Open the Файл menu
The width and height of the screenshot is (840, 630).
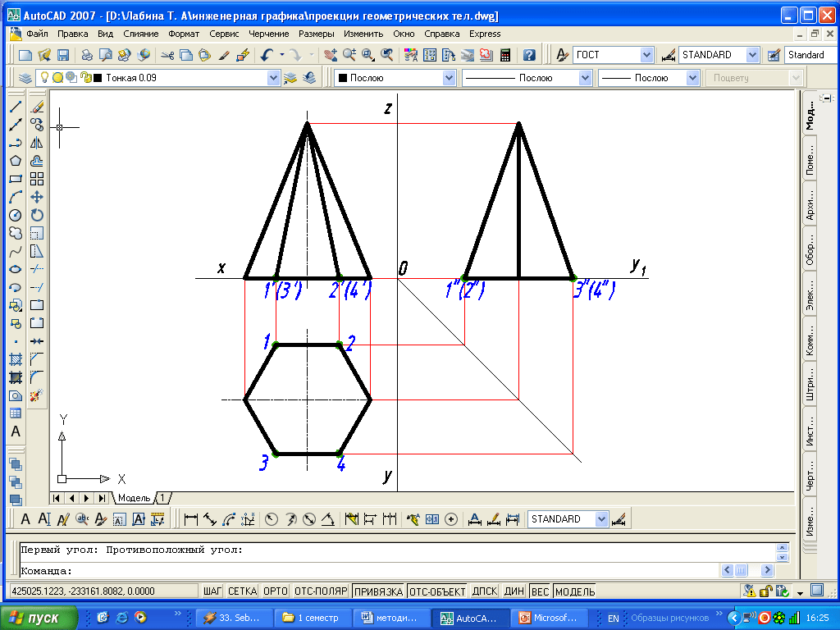(x=37, y=34)
